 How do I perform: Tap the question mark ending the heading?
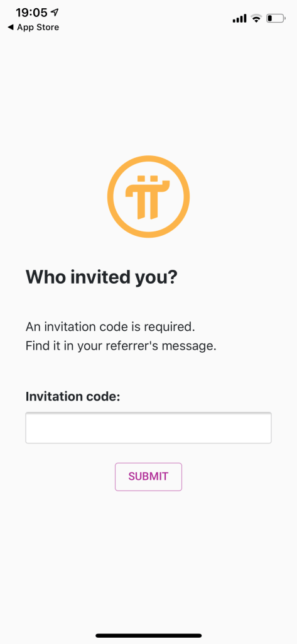point(173,277)
